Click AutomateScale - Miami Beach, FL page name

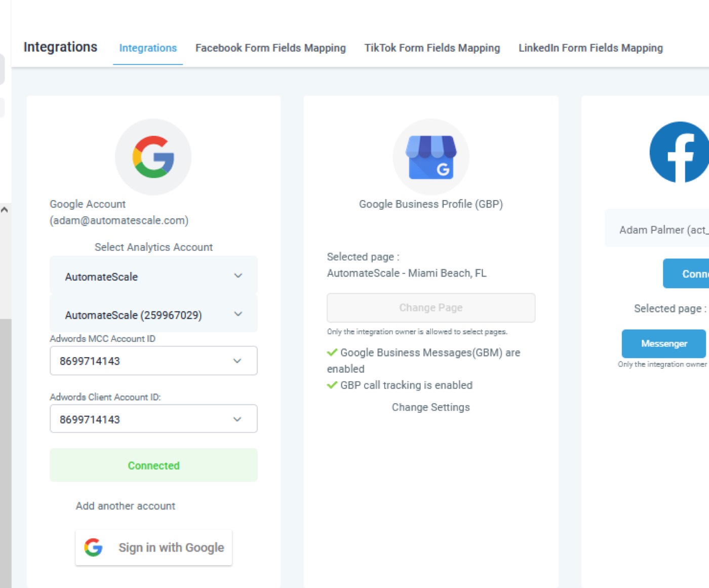[407, 273]
